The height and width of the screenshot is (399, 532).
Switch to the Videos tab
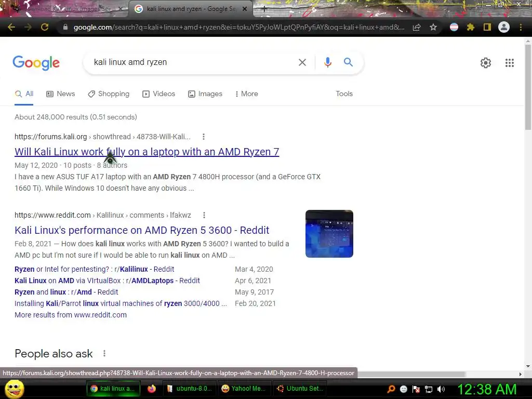[x=159, y=94]
